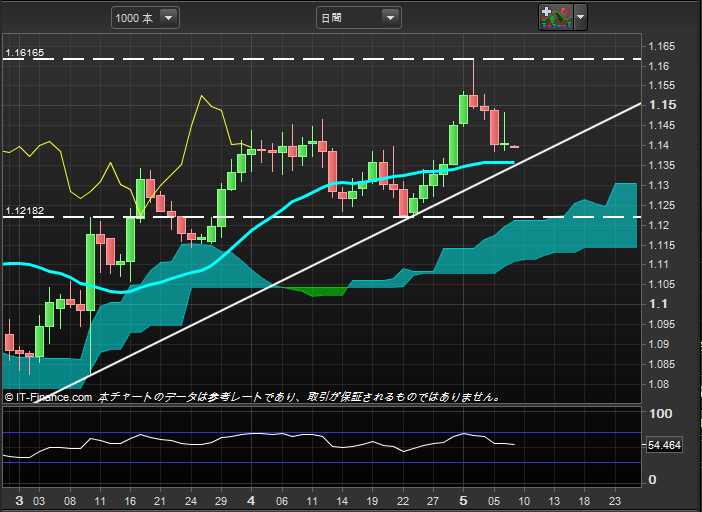Click the 1.165 price axis label
The width and height of the screenshot is (702, 512).
pos(662,46)
